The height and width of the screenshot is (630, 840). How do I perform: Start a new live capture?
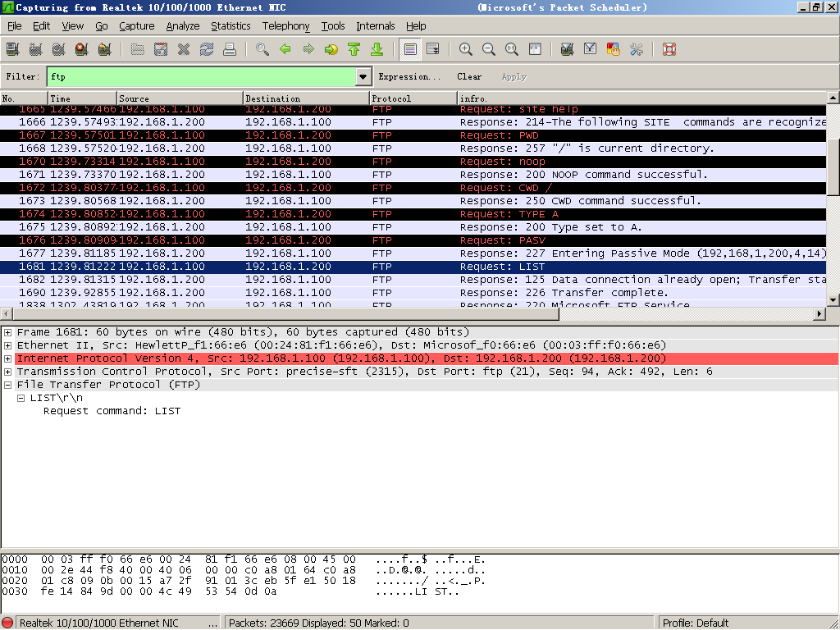pyautogui.click(x=59, y=49)
